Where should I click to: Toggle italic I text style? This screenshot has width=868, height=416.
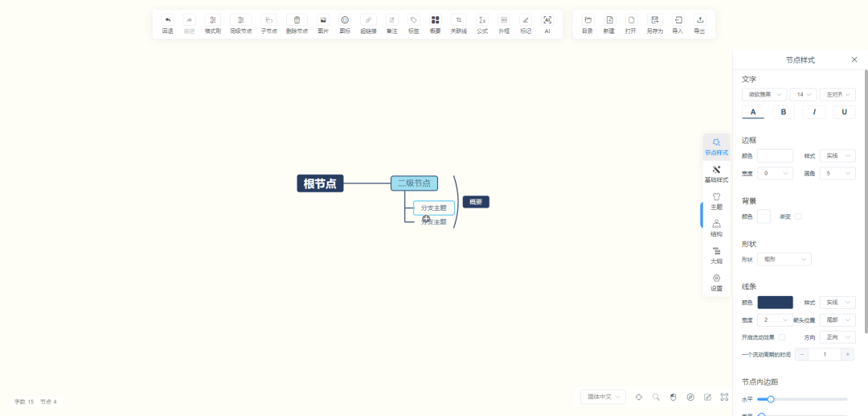[x=813, y=112]
